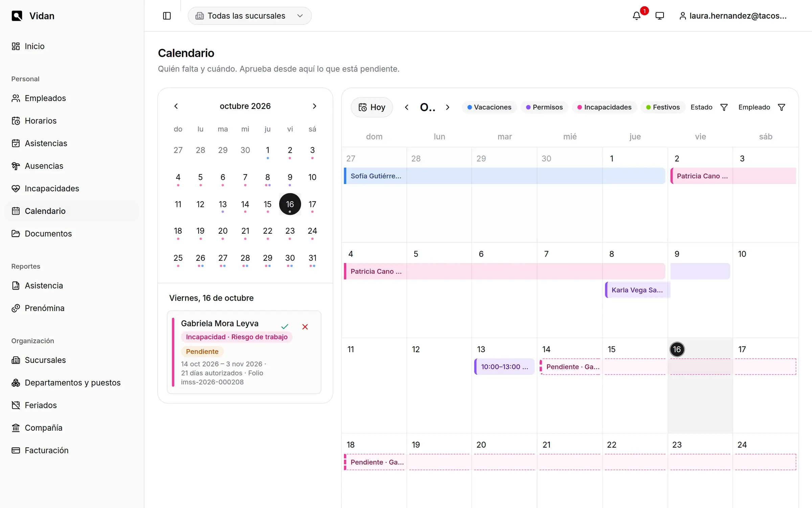Open Compañía settings

[72, 428]
